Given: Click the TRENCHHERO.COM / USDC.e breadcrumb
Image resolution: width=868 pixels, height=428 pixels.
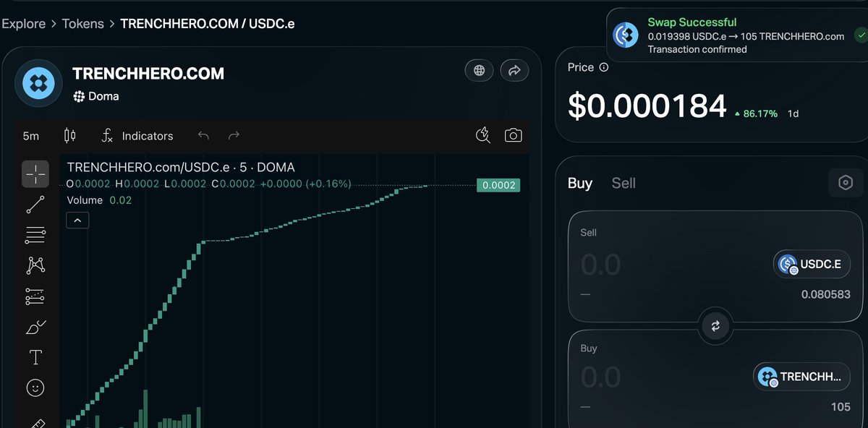Looking at the screenshot, I should click(x=208, y=24).
